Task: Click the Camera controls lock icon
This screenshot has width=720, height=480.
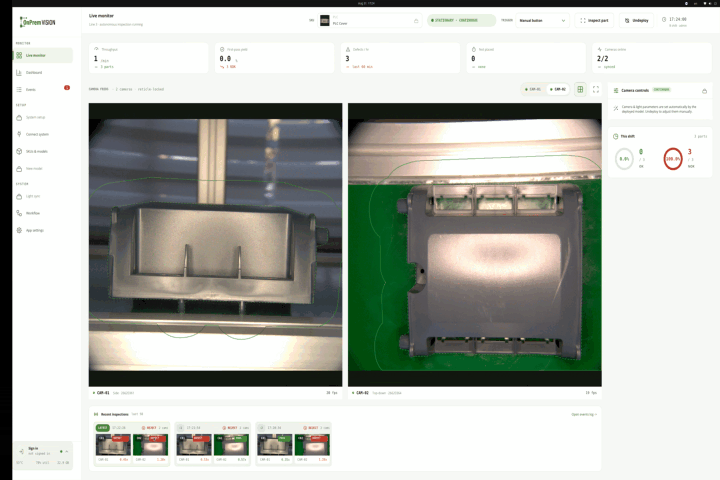Action: pos(704,91)
